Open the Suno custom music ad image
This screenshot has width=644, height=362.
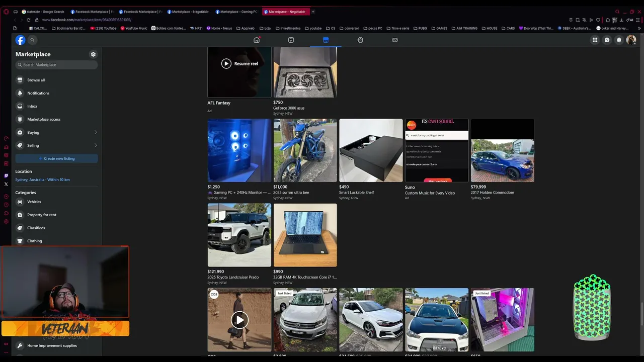tap(437, 150)
